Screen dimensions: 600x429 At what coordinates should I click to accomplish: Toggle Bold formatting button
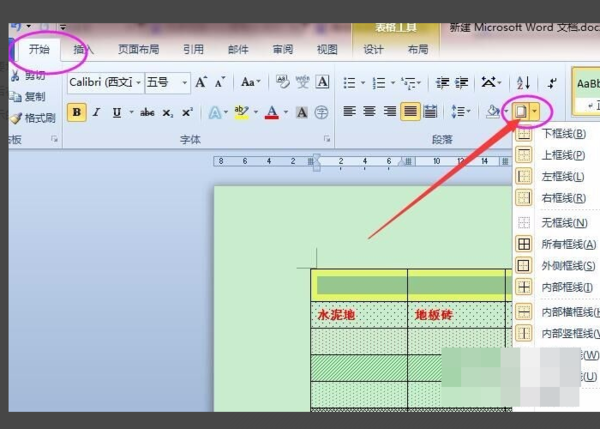[77, 112]
